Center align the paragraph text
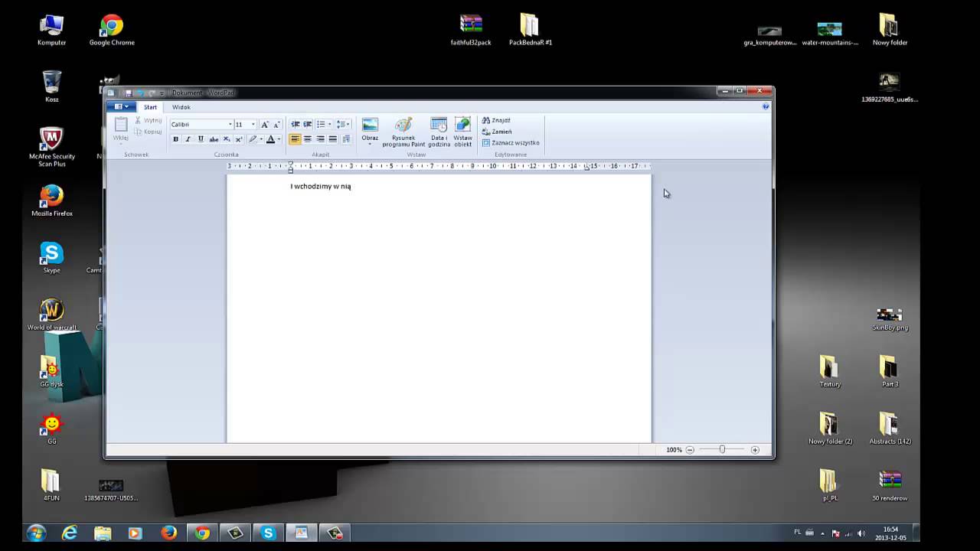Viewport: 980px width, 551px height. (307, 139)
